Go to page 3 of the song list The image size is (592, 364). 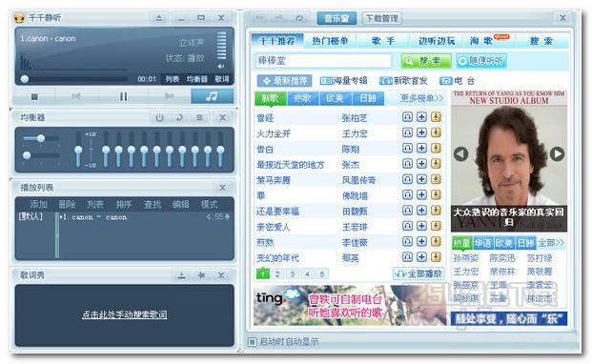pos(292,273)
